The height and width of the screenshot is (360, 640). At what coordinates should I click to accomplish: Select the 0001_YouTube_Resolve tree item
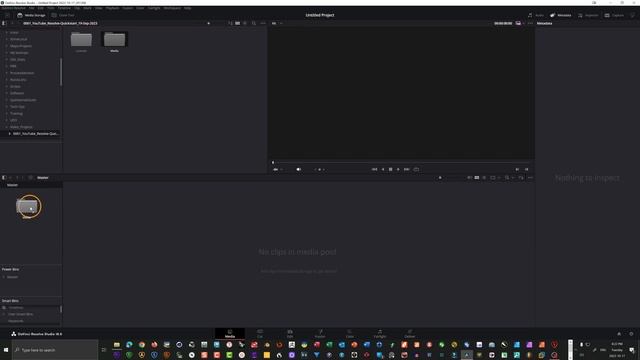tap(36, 133)
